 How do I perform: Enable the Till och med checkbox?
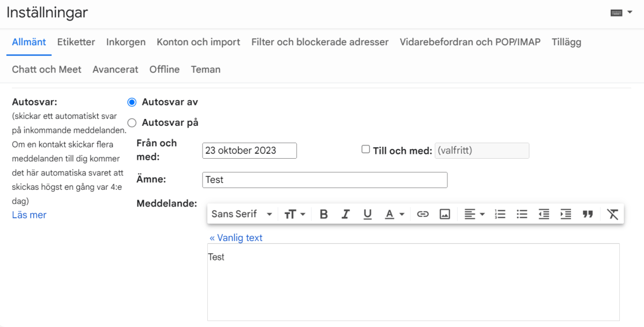coord(365,150)
